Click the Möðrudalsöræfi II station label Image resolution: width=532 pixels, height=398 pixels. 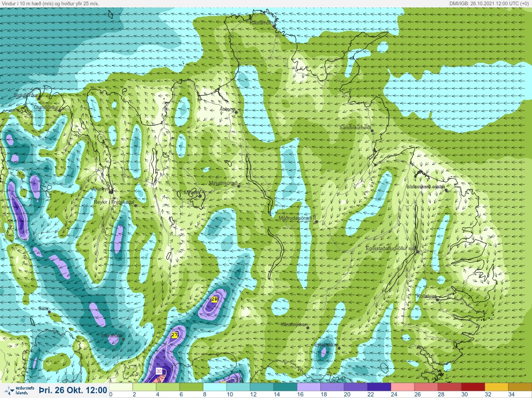pyautogui.click(x=297, y=218)
